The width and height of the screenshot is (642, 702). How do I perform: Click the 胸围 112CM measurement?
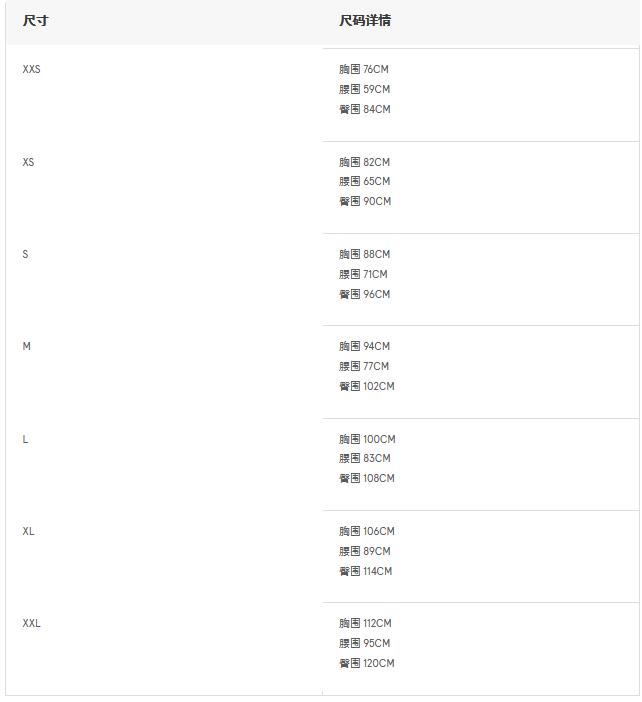pyautogui.click(x=366, y=623)
